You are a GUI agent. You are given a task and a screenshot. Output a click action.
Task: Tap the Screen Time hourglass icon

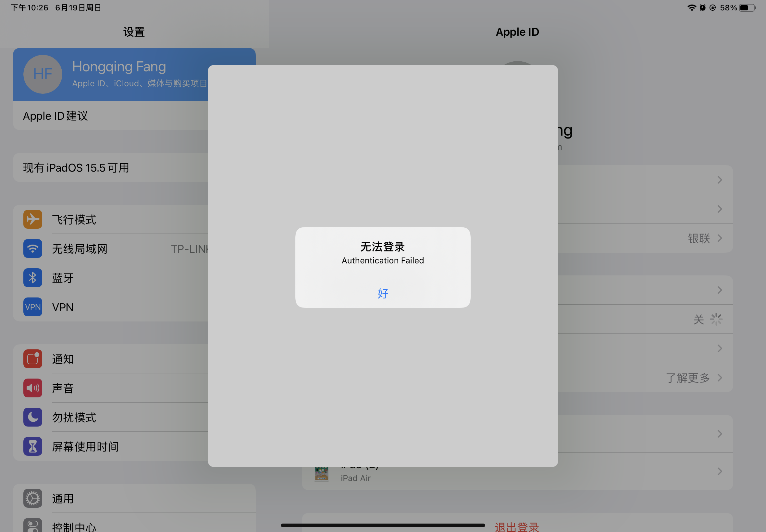(33, 447)
